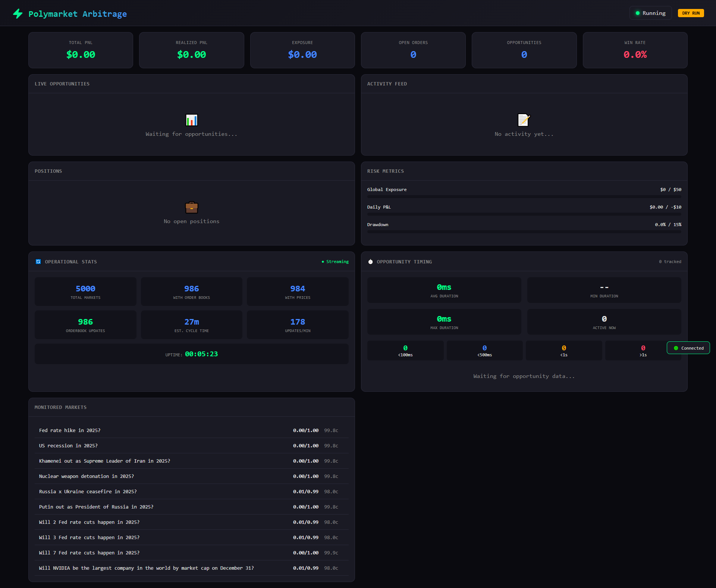The width and height of the screenshot is (716, 588).
Task: Open 'Khamenei out as Supreme Leader' market
Action: tap(192, 461)
